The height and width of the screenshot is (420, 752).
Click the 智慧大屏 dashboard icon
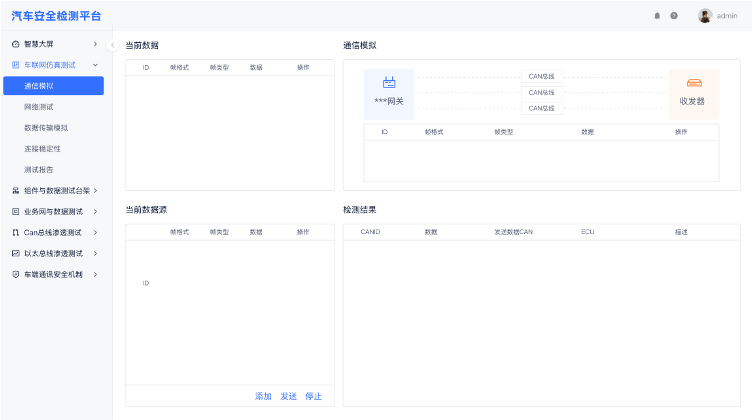pos(15,44)
